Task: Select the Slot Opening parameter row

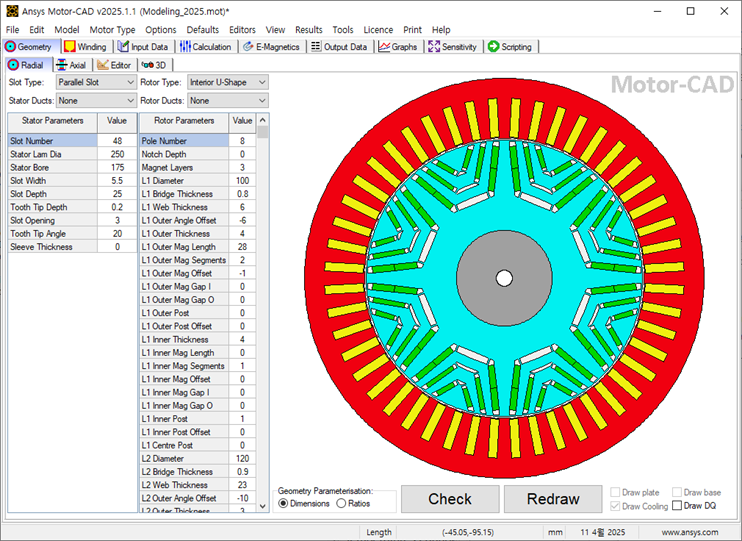Action: click(x=72, y=220)
